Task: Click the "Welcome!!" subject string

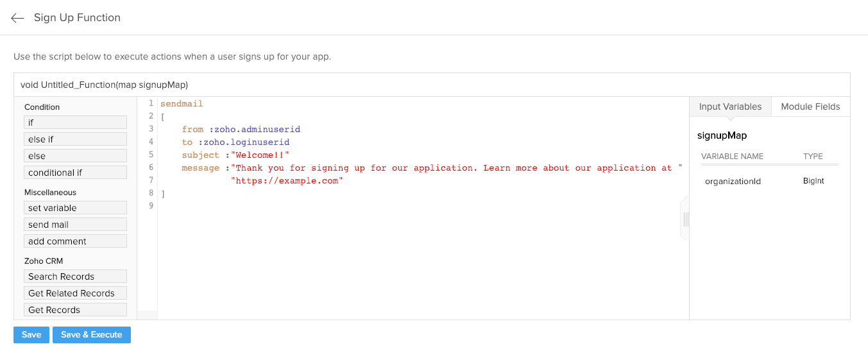Action: 260,155
